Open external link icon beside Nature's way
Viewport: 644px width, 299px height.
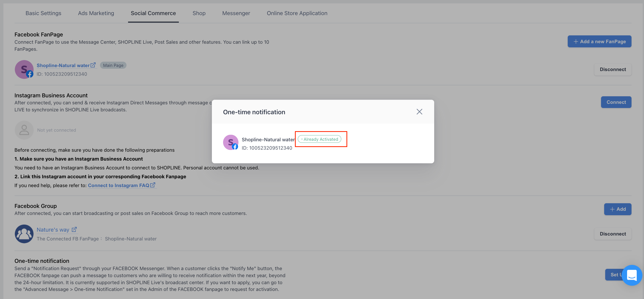coord(74,230)
